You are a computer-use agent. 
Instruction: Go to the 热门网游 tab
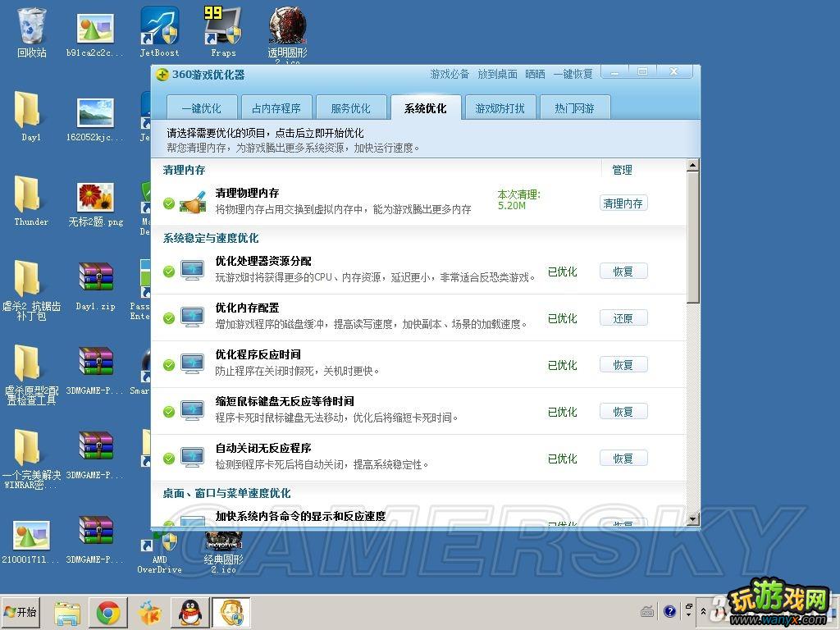[574, 107]
